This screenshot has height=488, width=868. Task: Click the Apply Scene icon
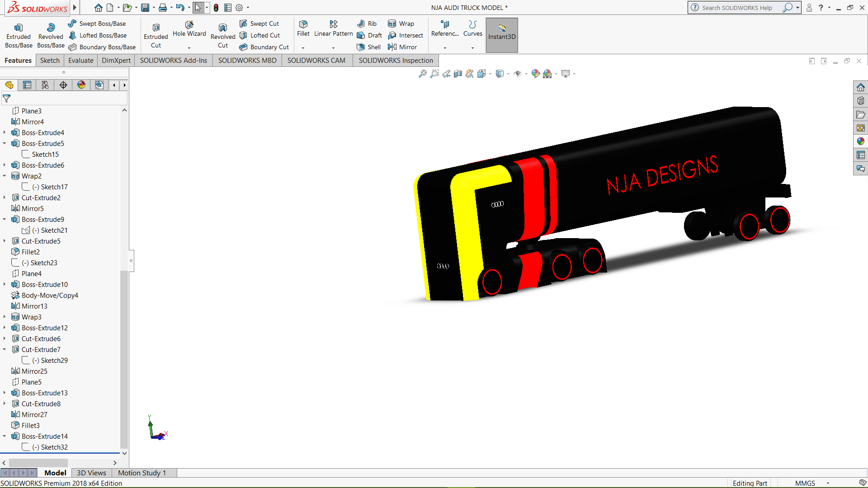[x=547, y=74]
